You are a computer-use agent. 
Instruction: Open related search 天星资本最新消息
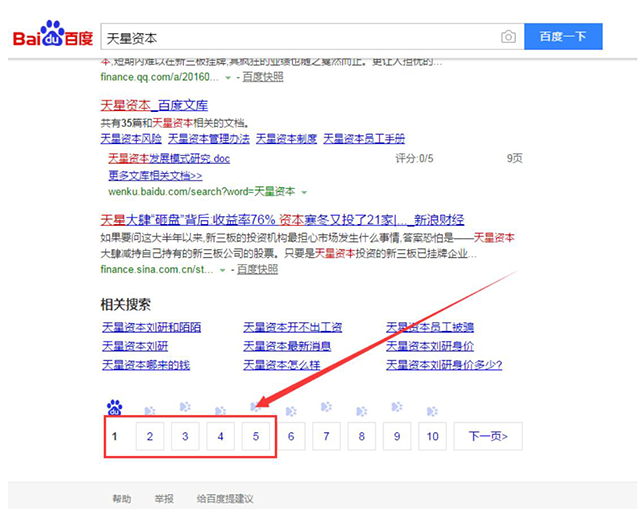point(289,346)
